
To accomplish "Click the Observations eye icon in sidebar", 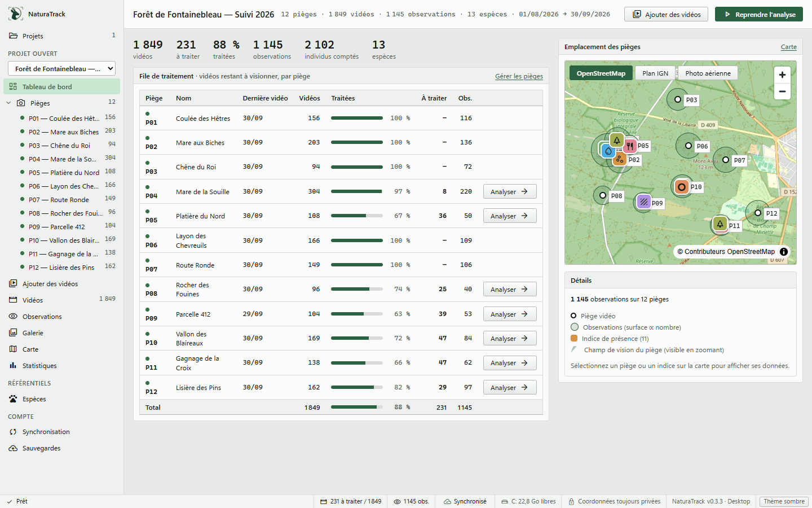I will coord(13,317).
